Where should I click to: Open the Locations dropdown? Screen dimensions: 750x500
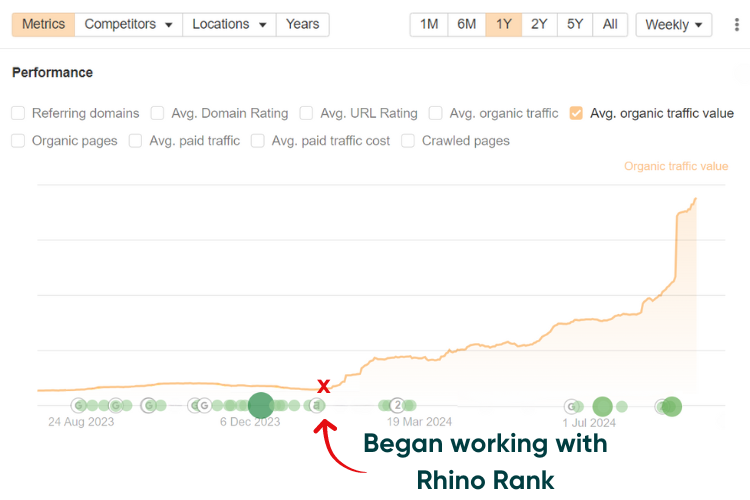point(229,24)
